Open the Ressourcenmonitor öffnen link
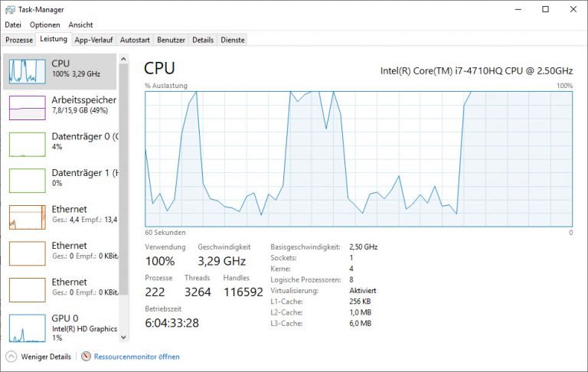Image resolution: width=588 pixels, height=372 pixels. 137,357
